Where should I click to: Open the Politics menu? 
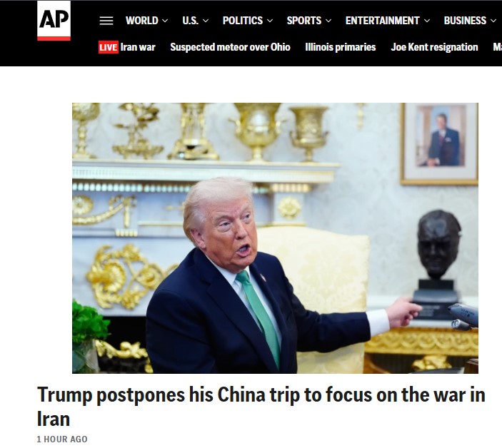point(243,21)
